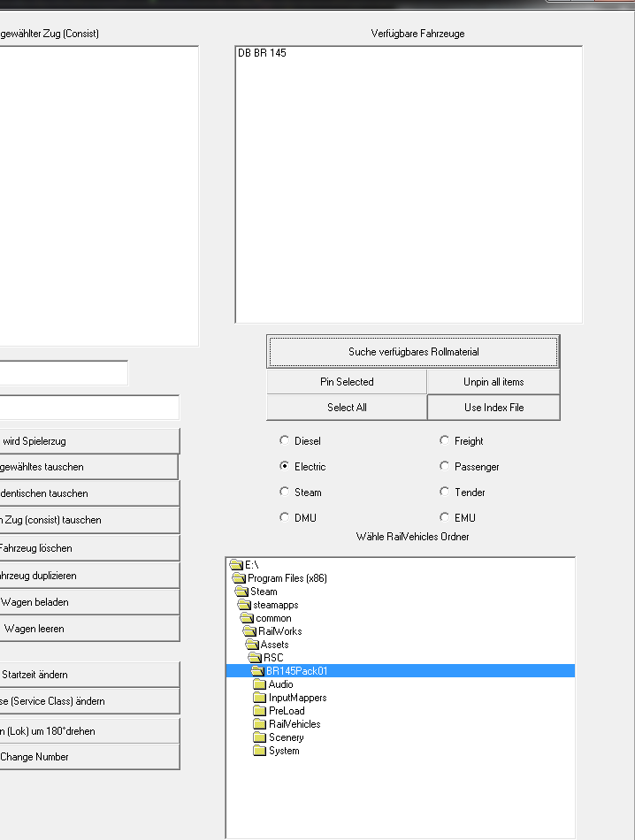
Task: Select the Diesel radio button
Action: coord(284,440)
